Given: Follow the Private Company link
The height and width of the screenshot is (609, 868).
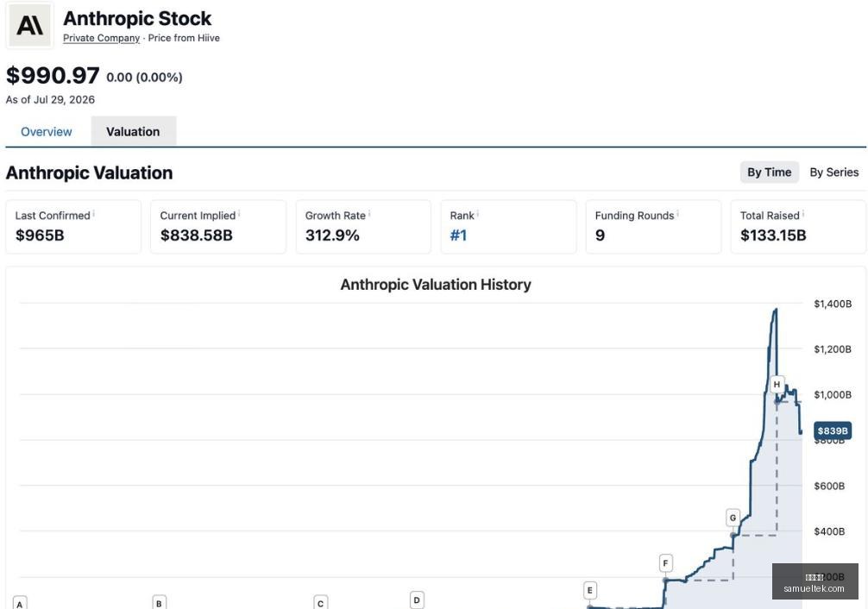Looking at the screenshot, I should (x=101, y=38).
